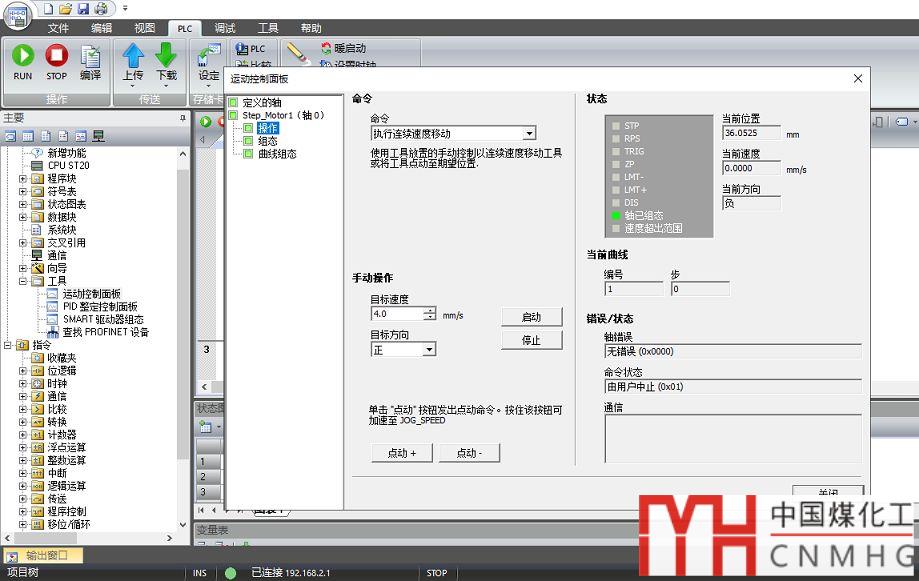Click the brush clear icon in ribbon

point(298,53)
